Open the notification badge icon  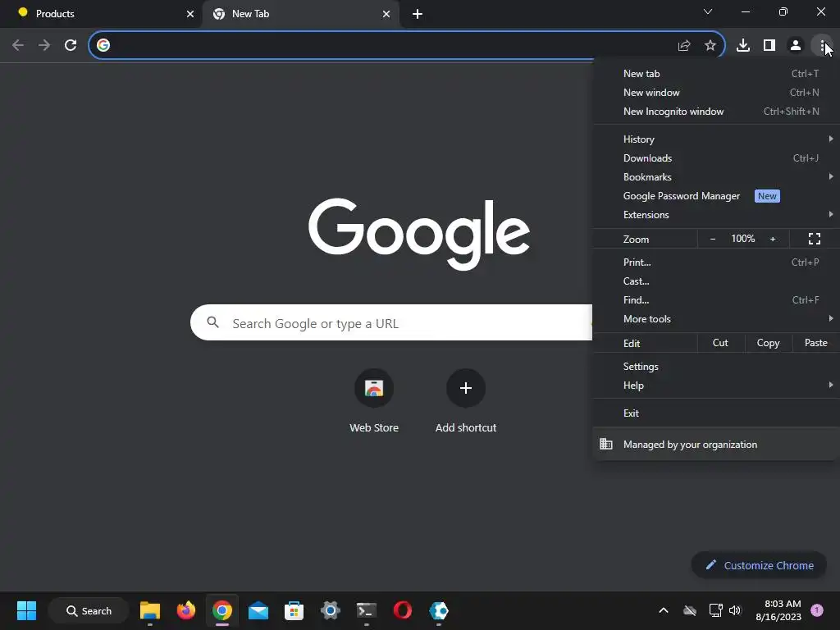tap(817, 610)
